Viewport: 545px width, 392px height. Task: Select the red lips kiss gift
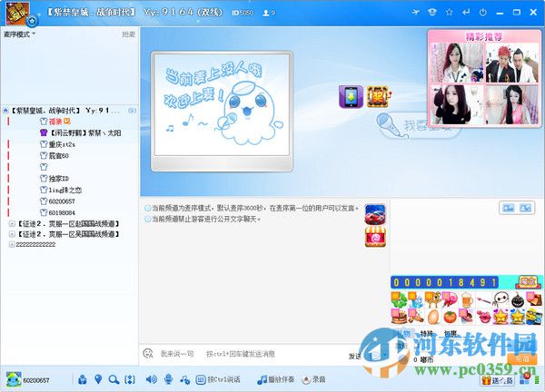point(483,317)
